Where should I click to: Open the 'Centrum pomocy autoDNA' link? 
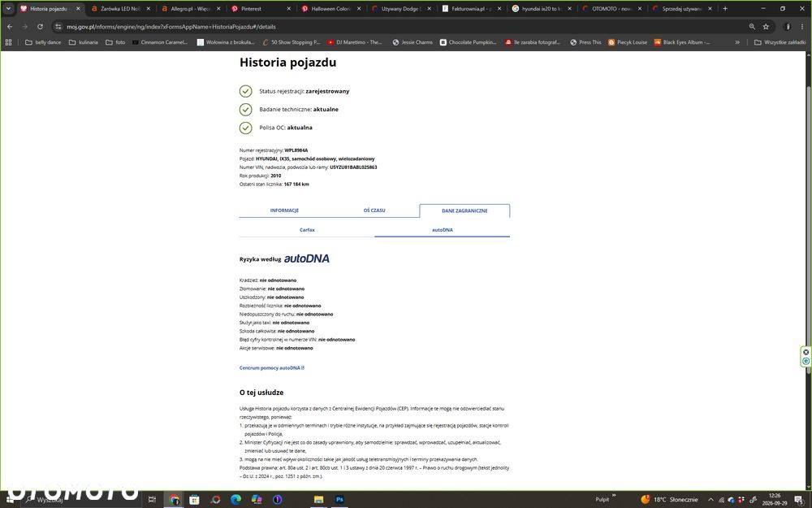[272, 368]
